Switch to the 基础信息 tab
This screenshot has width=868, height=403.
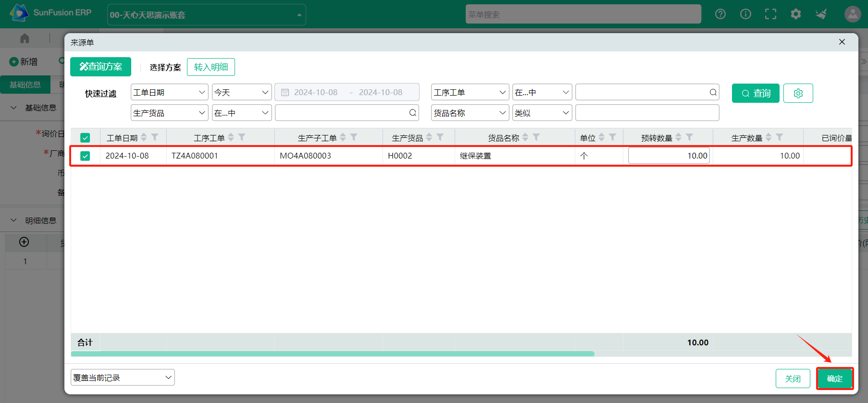[25, 85]
